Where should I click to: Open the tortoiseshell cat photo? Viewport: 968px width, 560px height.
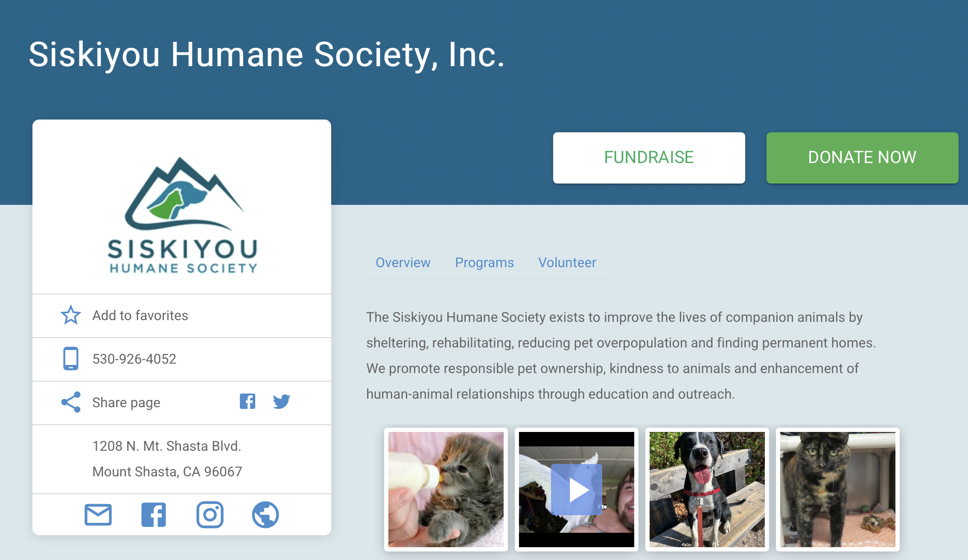point(838,490)
